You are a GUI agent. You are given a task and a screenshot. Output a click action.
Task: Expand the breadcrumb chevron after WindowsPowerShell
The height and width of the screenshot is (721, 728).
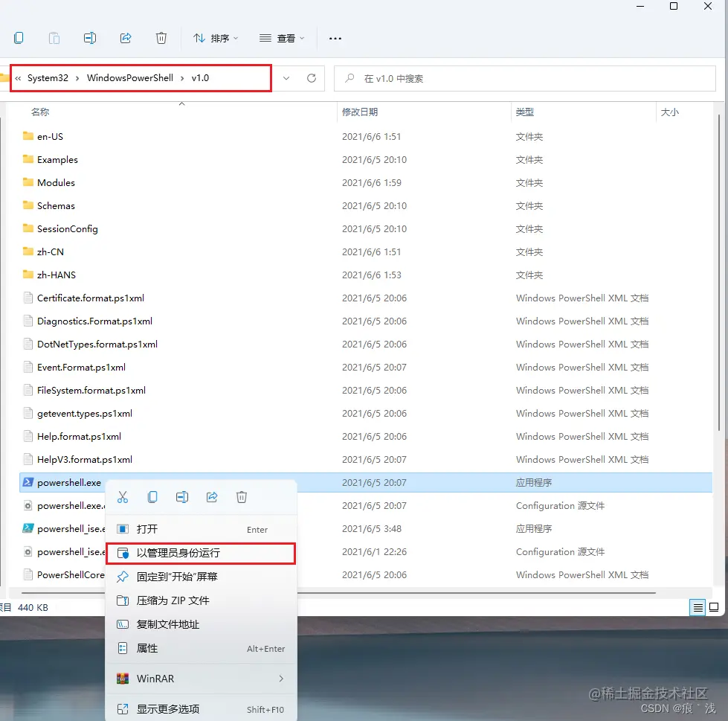coord(182,78)
